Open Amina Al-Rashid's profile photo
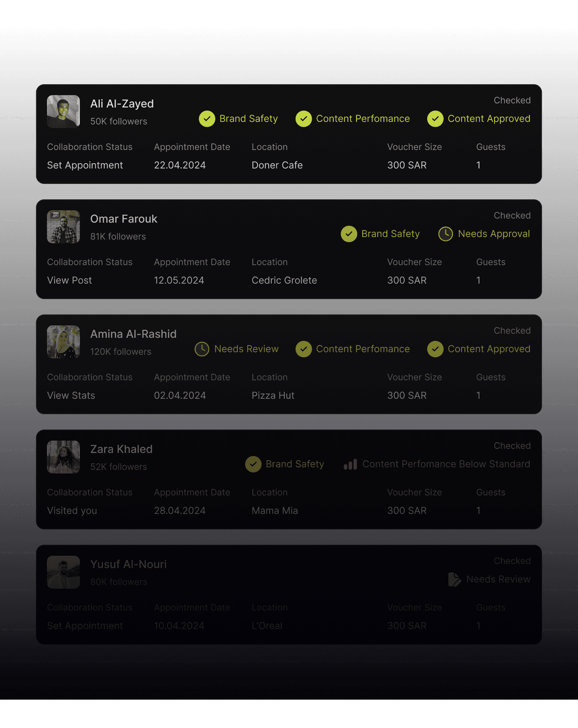Viewport: 578px width, 728px height. (64, 342)
